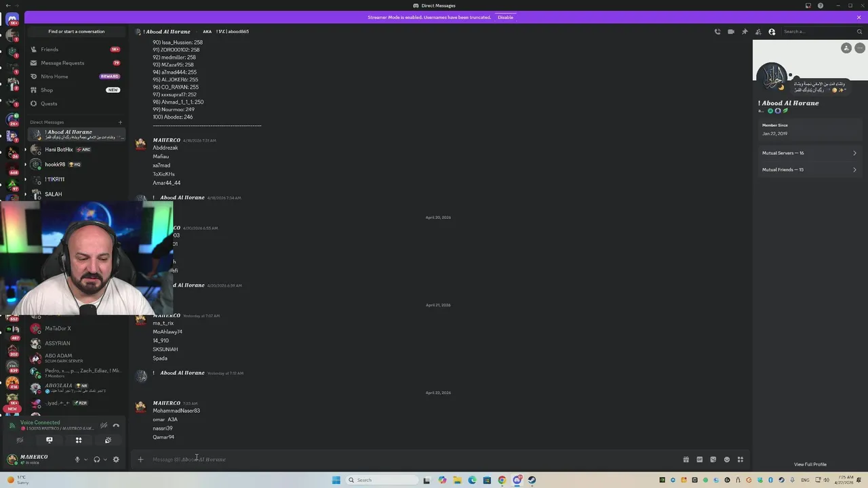The image size is (868, 488).
Task: Open profile avatar in side panel
Action: pos(772,77)
